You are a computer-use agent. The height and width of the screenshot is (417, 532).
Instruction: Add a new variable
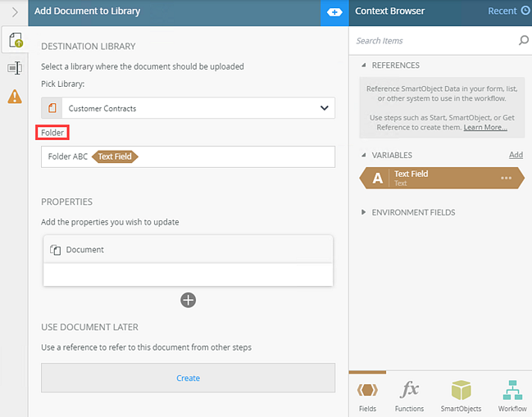pyautogui.click(x=516, y=155)
